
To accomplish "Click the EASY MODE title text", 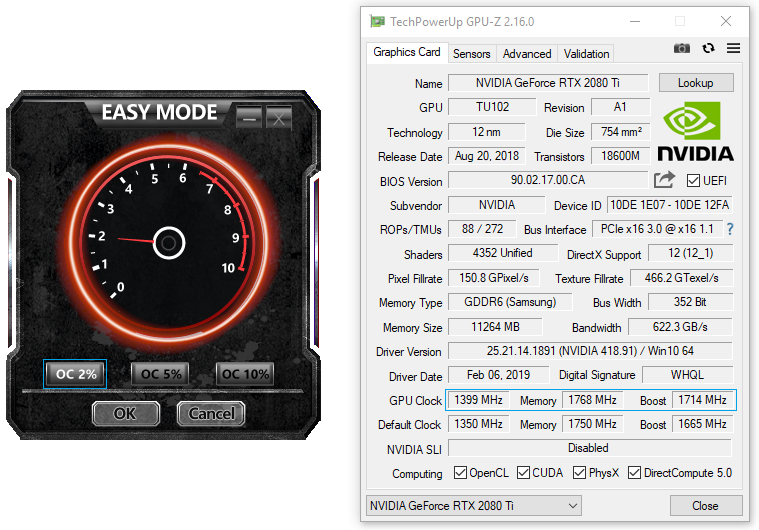I will point(159,112).
